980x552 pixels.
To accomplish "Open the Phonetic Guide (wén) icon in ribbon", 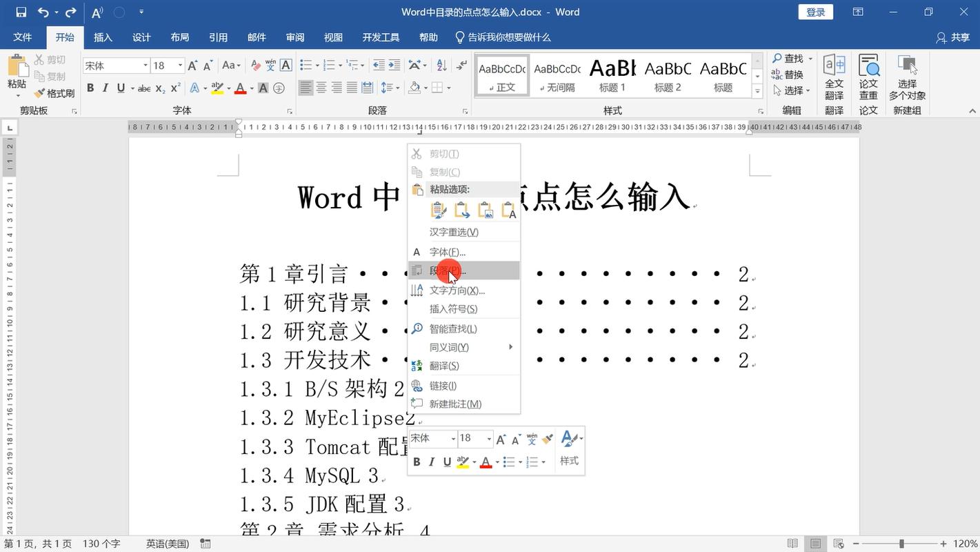I will 270,66.
